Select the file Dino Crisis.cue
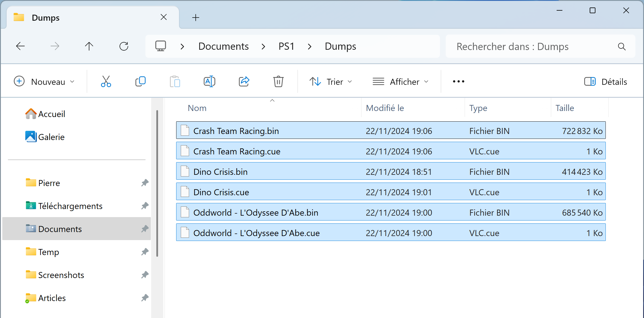Image resolution: width=644 pixels, height=318 pixels. [391, 191]
